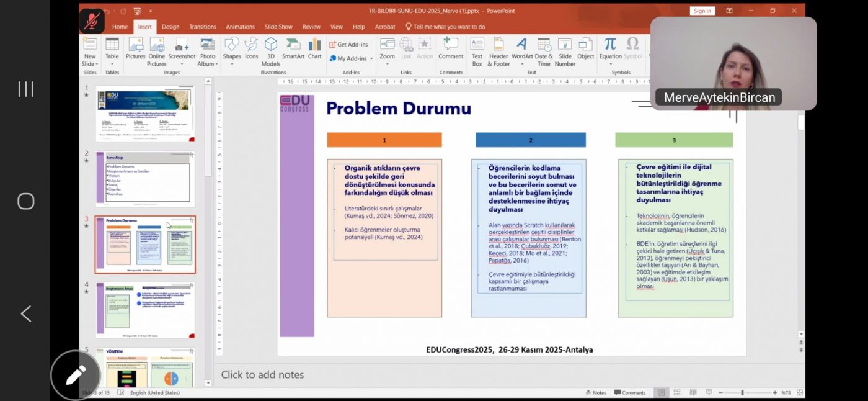
Task: Expand the Shapes gallery dropdown
Action: tap(232, 64)
